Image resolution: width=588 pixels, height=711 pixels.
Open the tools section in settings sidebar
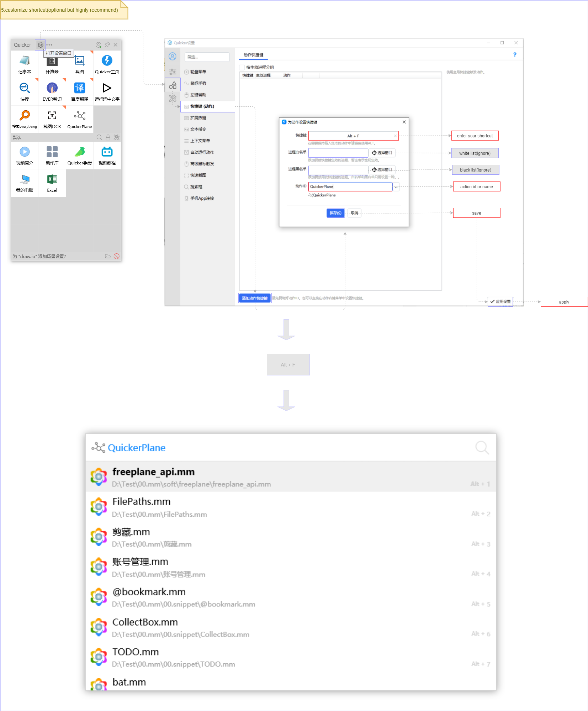tap(173, 98)
